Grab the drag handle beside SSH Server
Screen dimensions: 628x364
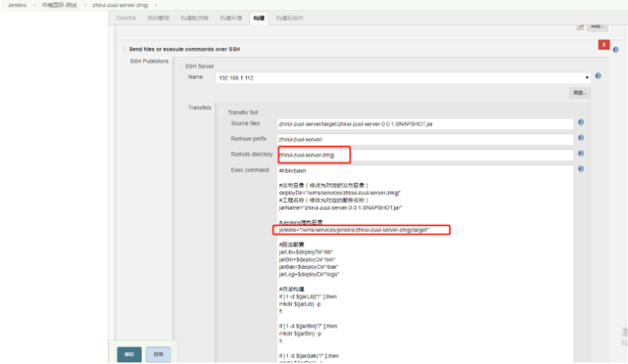[180, 66]
